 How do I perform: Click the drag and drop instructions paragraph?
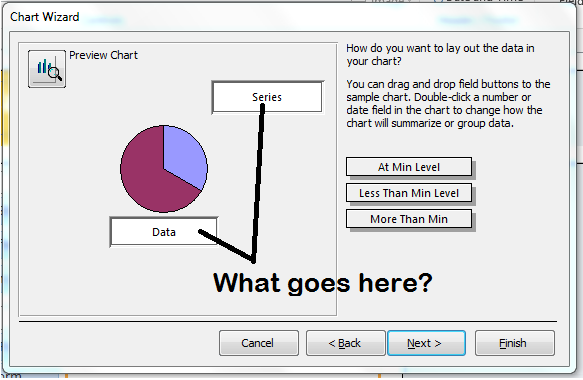click(448, 104)
